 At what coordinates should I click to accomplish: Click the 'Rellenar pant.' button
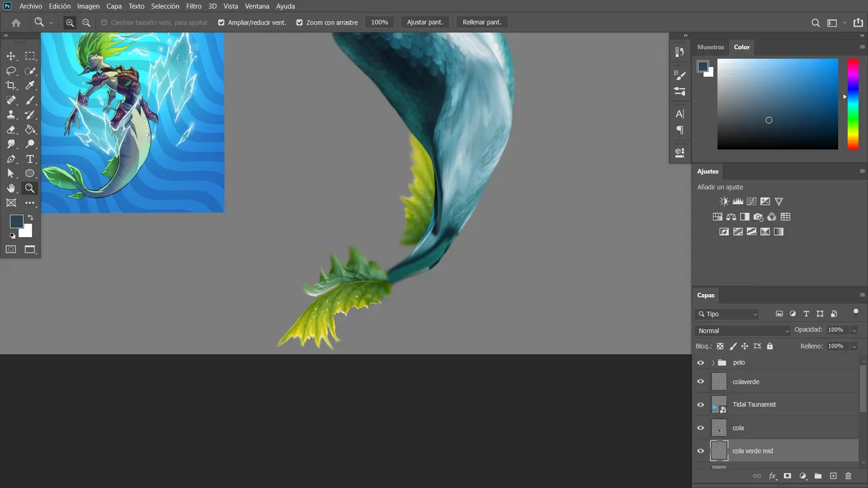[x=482, y=22]
